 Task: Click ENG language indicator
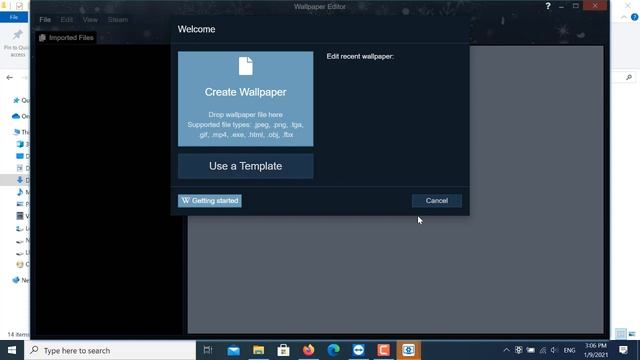point(569,350)
